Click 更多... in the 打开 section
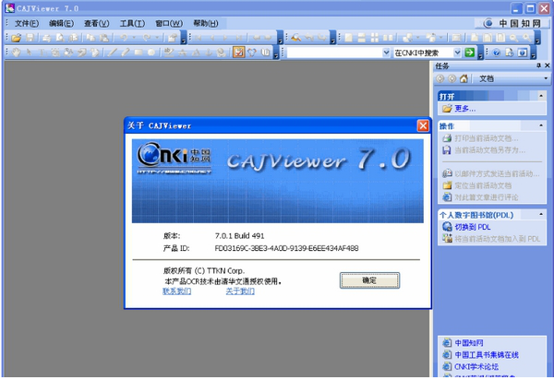 coord(465,109)
